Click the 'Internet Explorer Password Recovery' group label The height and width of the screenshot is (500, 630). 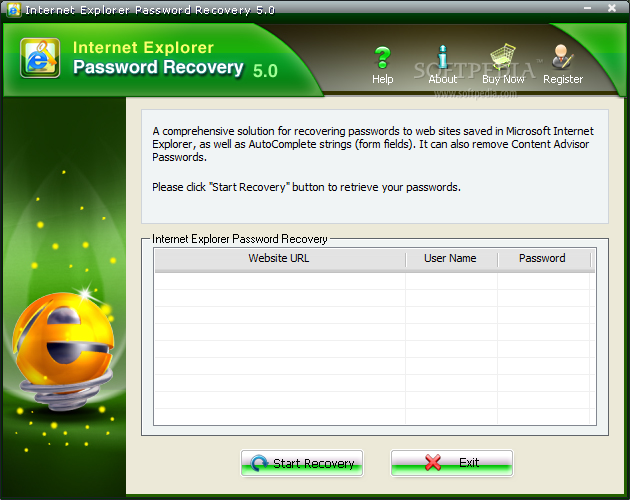240,239
